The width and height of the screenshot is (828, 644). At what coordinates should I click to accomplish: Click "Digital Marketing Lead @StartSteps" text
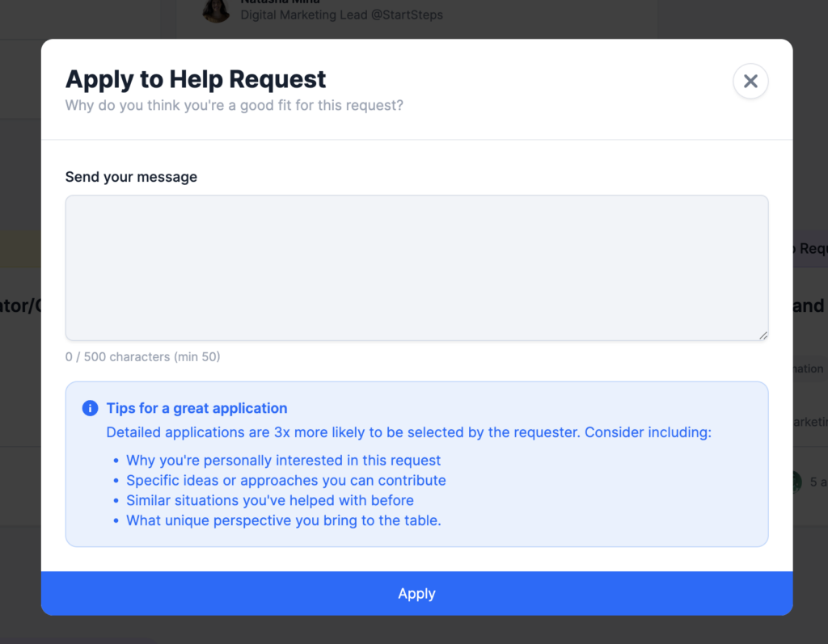point(341,15)
